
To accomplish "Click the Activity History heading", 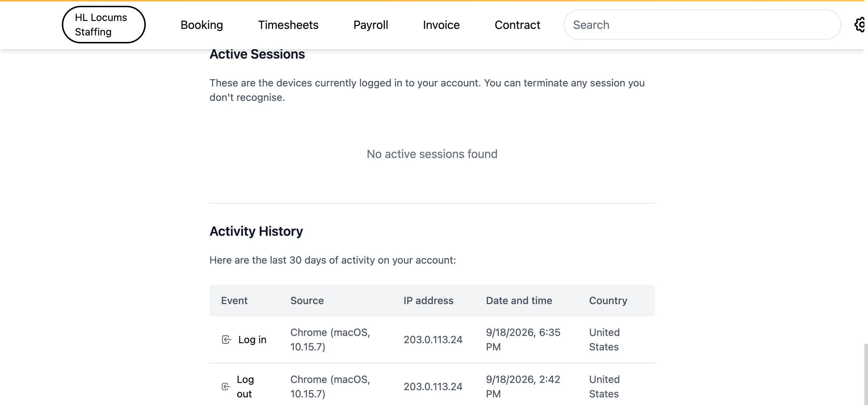I will tap(256, 231).
